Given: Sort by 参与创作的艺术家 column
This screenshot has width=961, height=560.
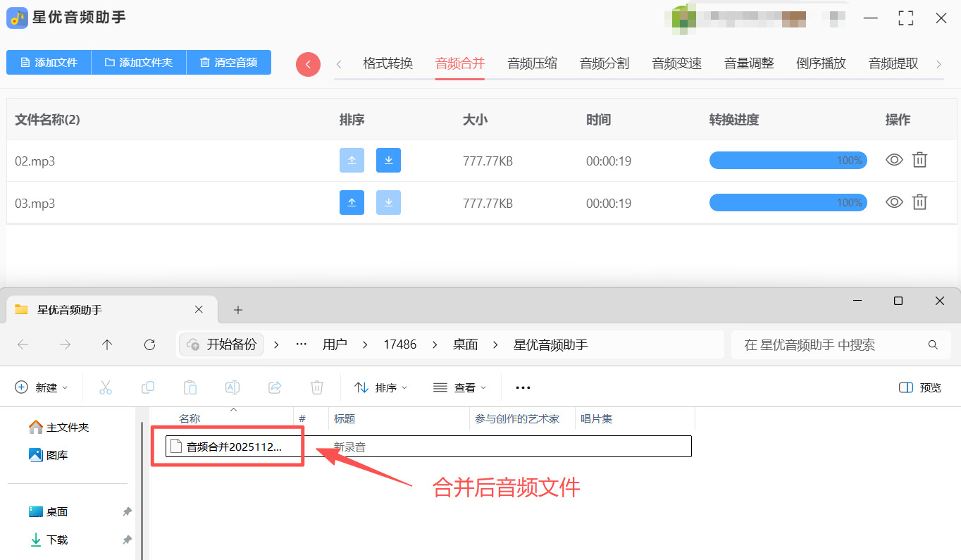Looking at the screenshot, I should [x=517, y=419].
